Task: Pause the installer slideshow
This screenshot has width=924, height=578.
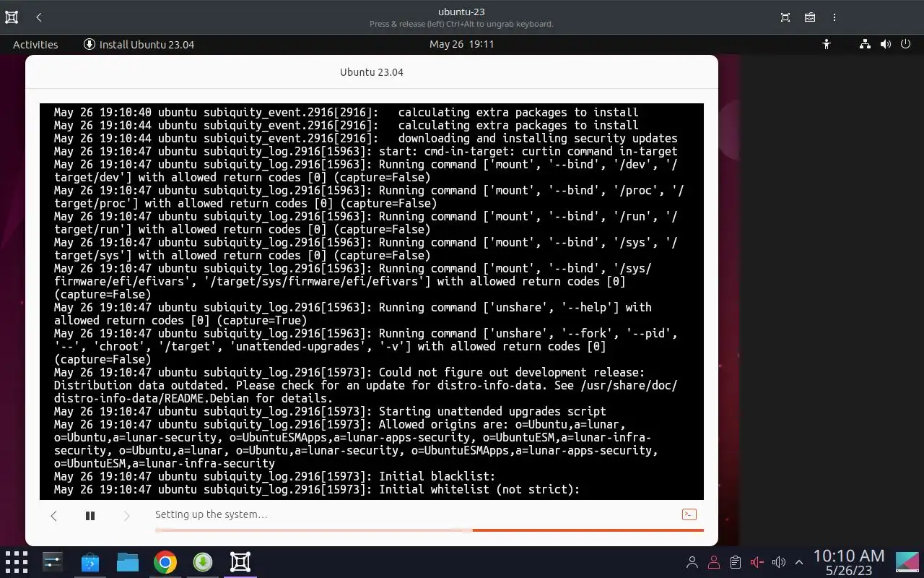Action: point(90,516)
